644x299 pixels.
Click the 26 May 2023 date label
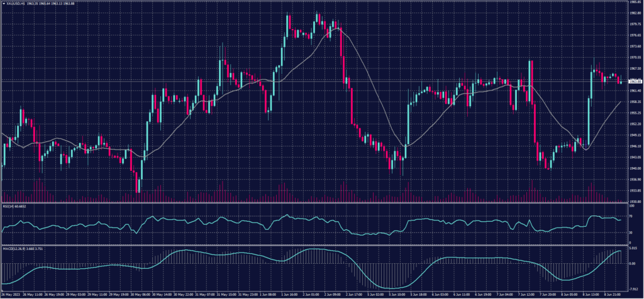pos(12,293)
